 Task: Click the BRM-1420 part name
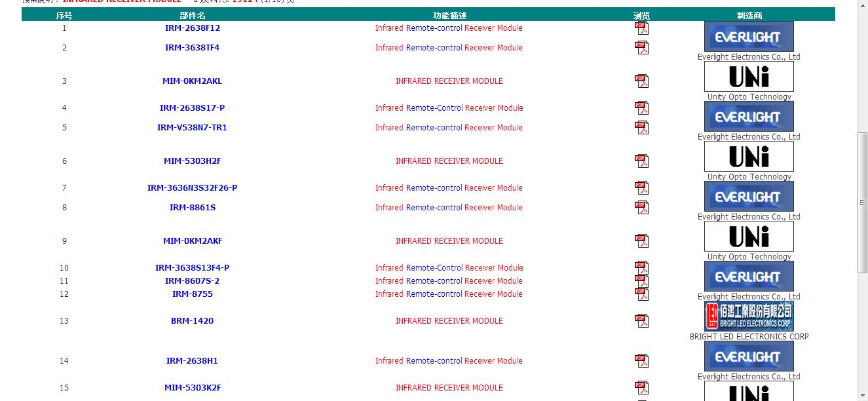pos(193,321)
